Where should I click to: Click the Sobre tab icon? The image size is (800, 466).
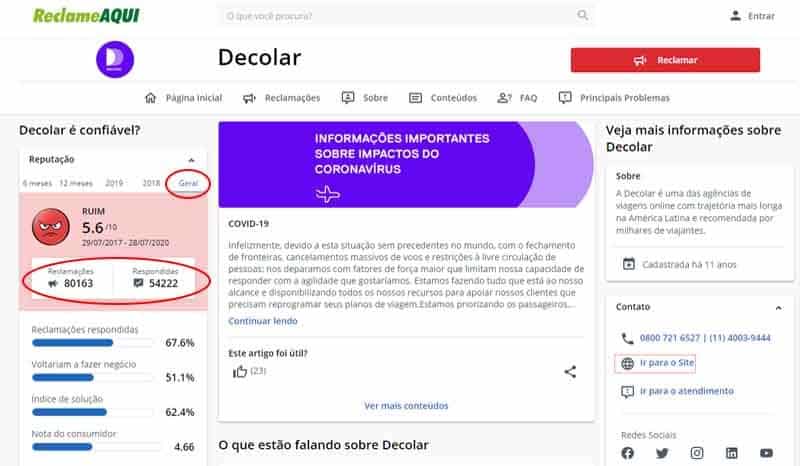(348, 97)
